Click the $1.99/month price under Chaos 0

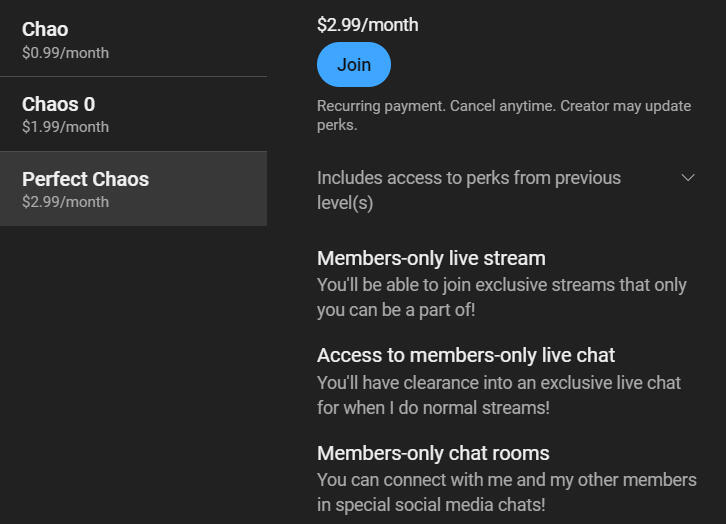point(65,127)
